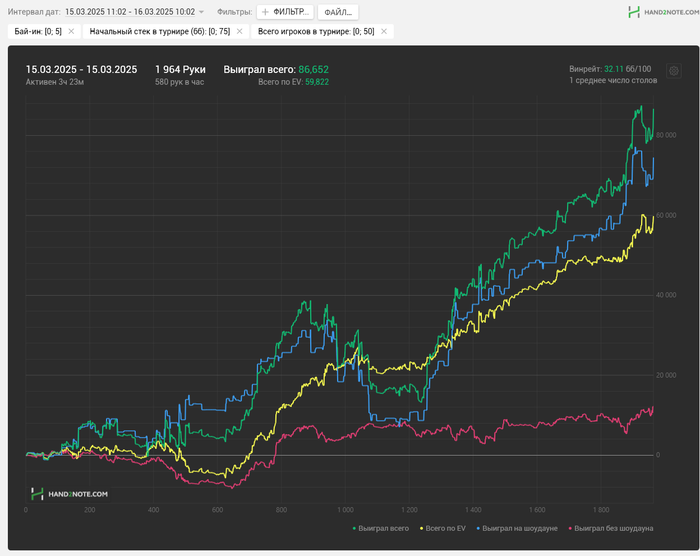This screenshot has height=556, width=700.
Task: Click the 1 800 x-axis label
Action: pos(601,510)
